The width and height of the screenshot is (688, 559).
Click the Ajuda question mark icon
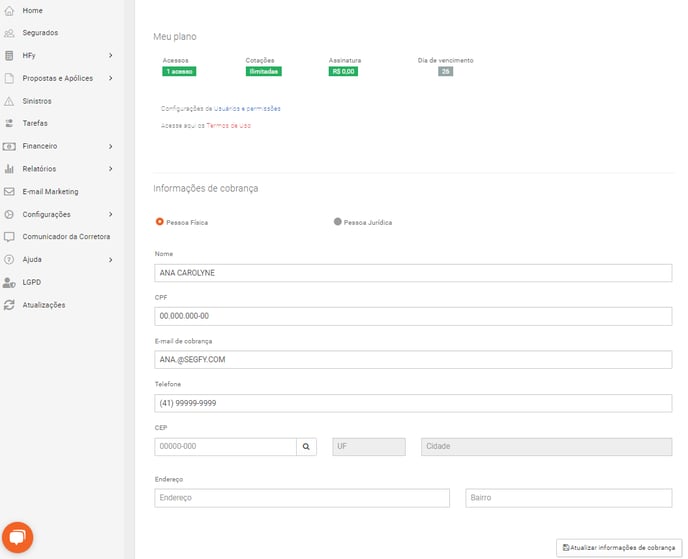9,259
